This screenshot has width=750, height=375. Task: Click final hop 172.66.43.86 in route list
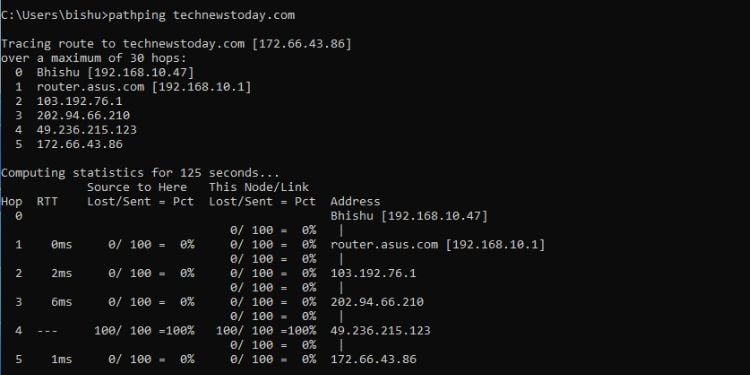[x=79, y=144]
